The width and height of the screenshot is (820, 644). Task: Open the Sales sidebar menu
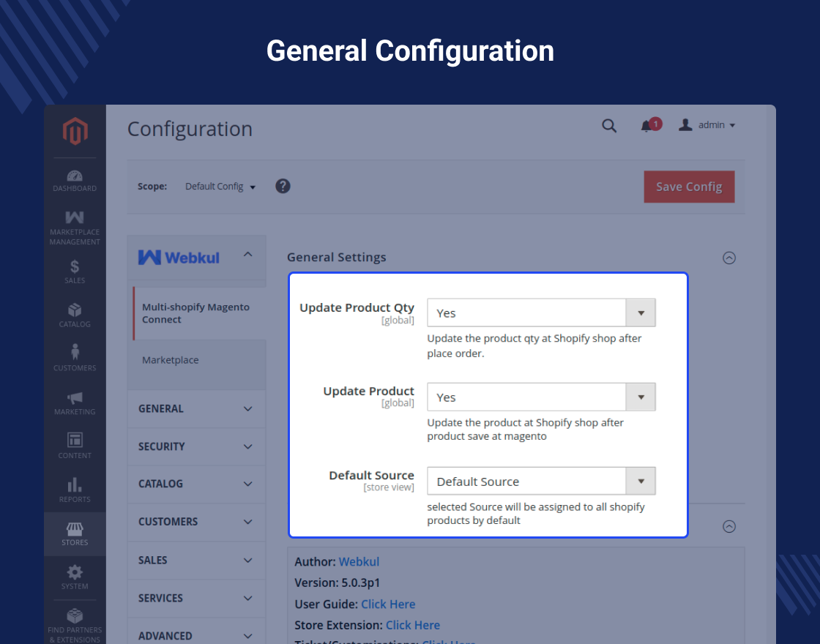coord(75,272)
